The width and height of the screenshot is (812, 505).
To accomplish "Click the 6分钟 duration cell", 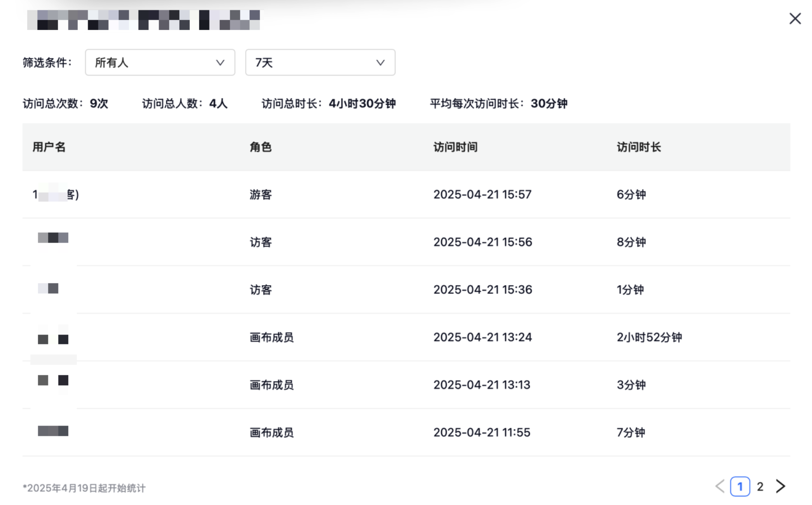I will (631, 195).
